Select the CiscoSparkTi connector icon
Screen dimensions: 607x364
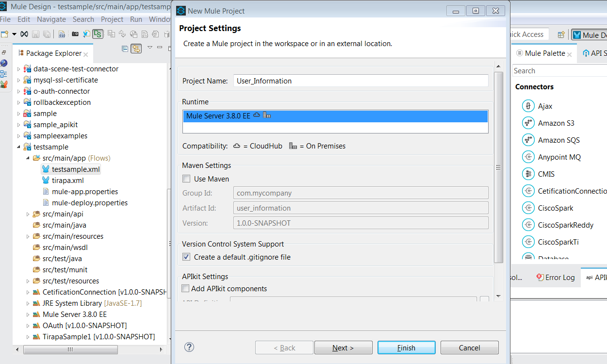pos(528,242)
